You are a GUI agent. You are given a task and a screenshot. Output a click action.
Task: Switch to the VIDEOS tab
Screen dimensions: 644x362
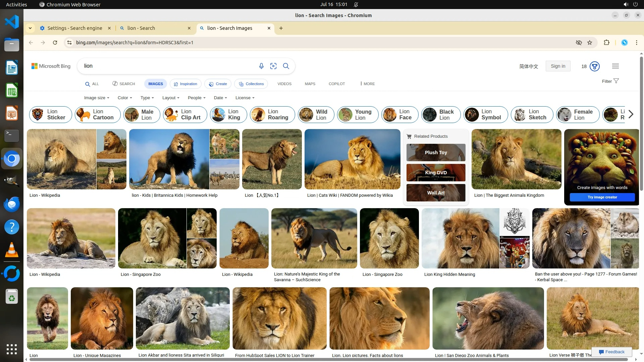[284, 84]
